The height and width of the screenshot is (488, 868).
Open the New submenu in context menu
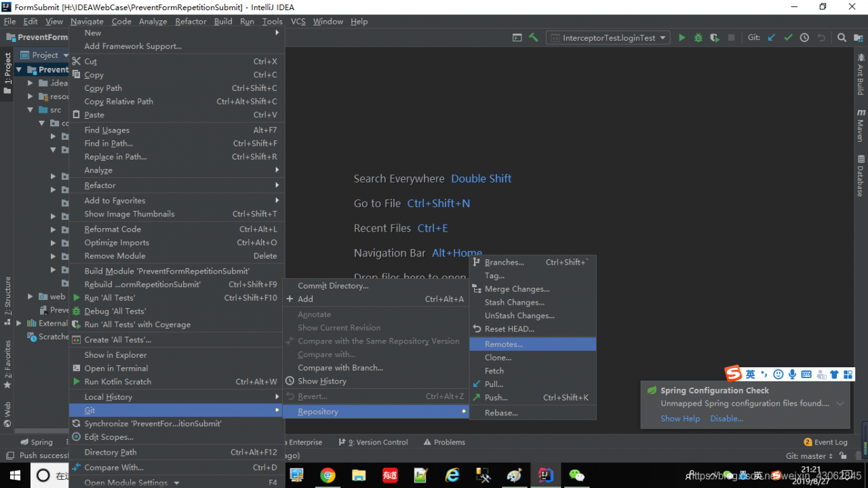click(x=178, y=33)
